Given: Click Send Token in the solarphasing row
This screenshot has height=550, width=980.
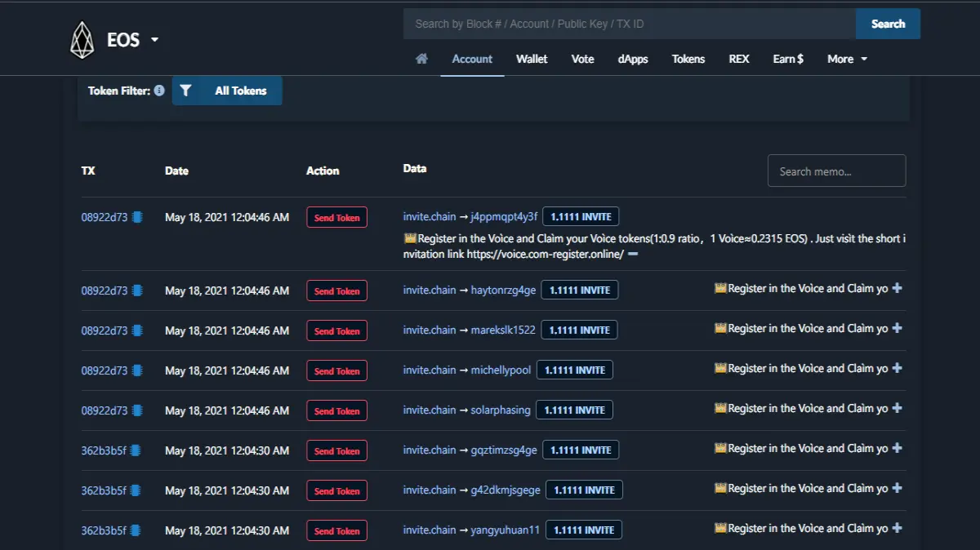Looking at the screenshot, I should 336,410.
